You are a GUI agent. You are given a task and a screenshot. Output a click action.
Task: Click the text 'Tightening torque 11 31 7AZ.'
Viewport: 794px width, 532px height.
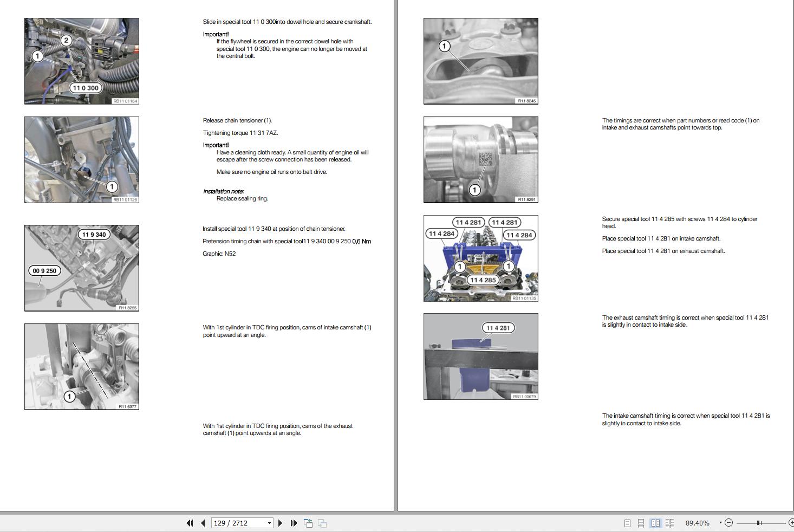click(240, 133)
